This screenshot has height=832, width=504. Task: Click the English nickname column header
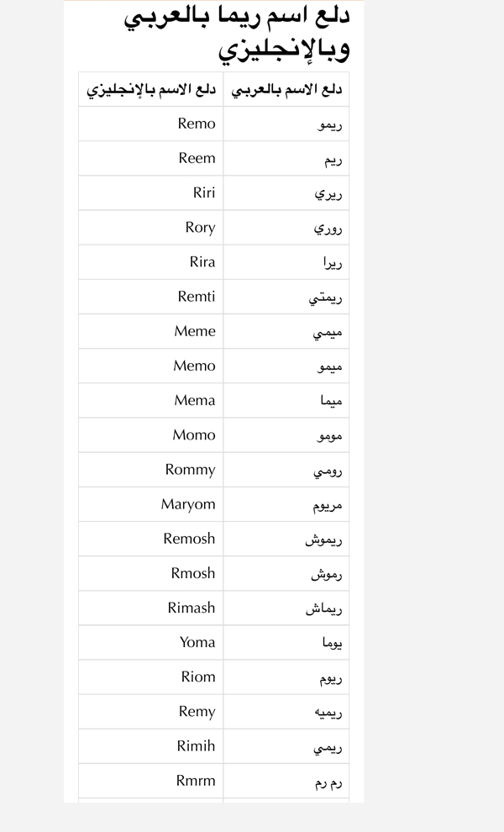[150, 89]
